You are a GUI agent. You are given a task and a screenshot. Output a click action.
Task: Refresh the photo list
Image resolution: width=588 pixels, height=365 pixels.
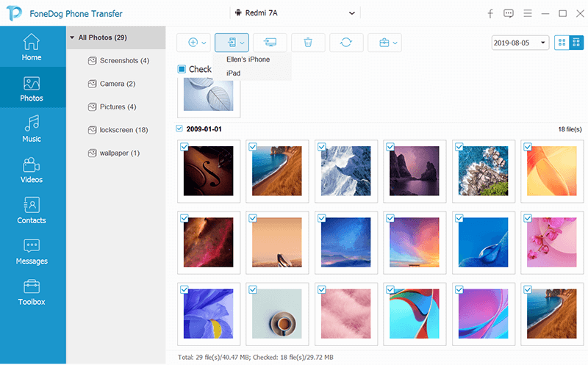click(346, 43)
